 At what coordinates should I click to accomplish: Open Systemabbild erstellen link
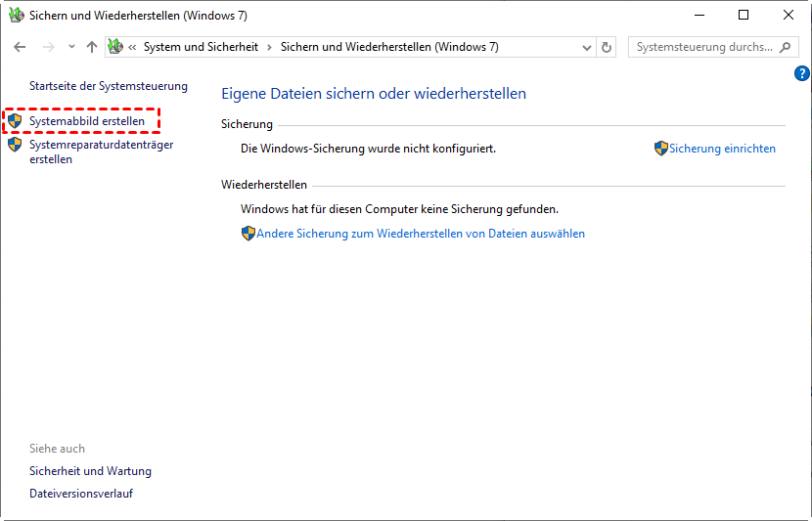pyautogui.click(x=87, y=121)
